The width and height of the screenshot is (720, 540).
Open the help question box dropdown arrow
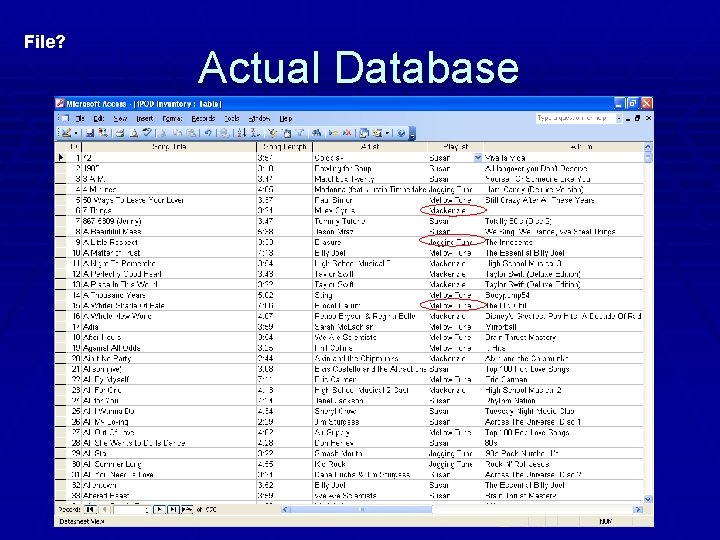(619, 118)
